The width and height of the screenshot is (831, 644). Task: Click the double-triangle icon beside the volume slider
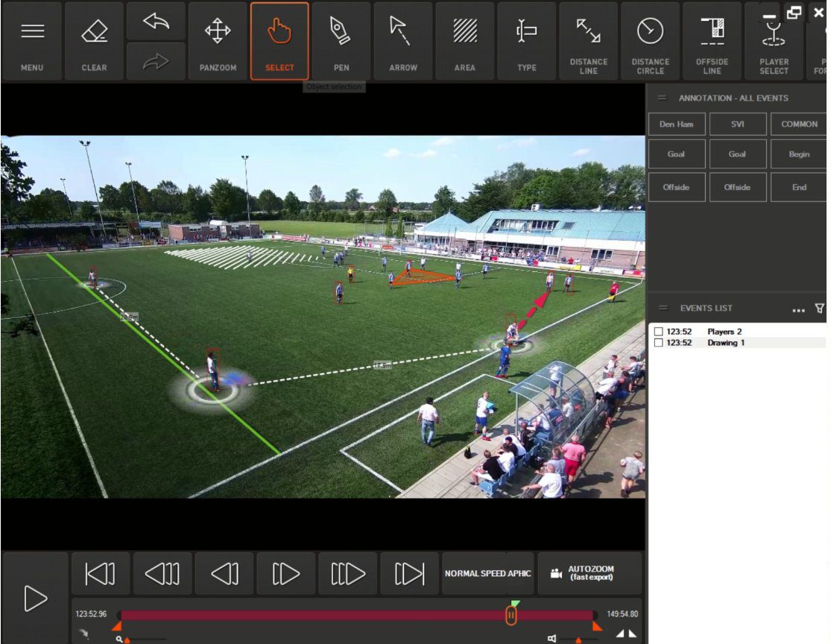[x=626, y=634]
